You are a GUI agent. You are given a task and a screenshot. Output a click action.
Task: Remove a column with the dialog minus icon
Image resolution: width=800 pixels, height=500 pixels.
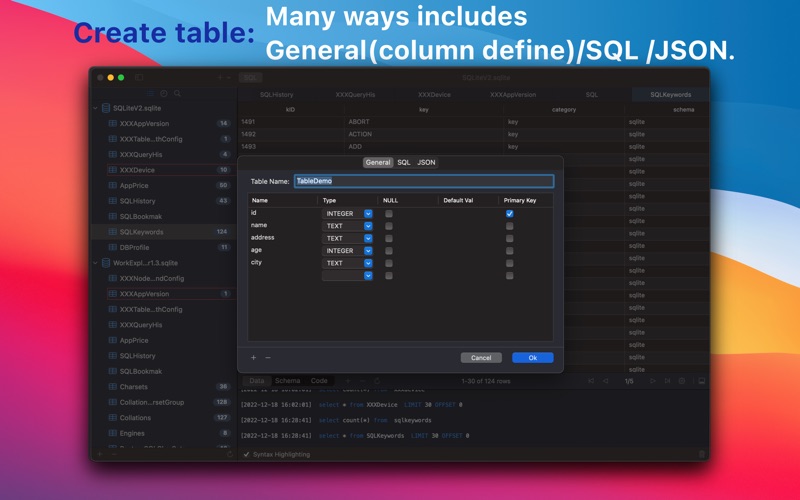[x=268, y=358]
